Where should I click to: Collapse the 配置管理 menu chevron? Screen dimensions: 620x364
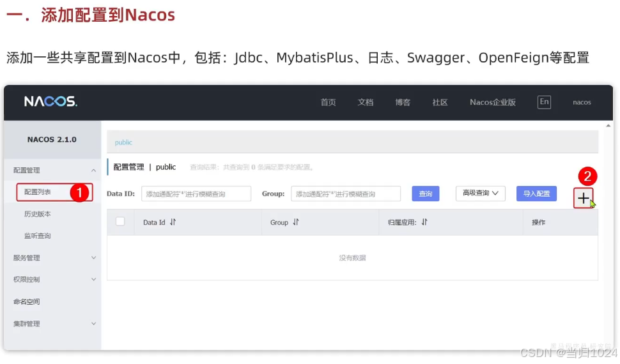pyautogui.click(x=93, y=171)
